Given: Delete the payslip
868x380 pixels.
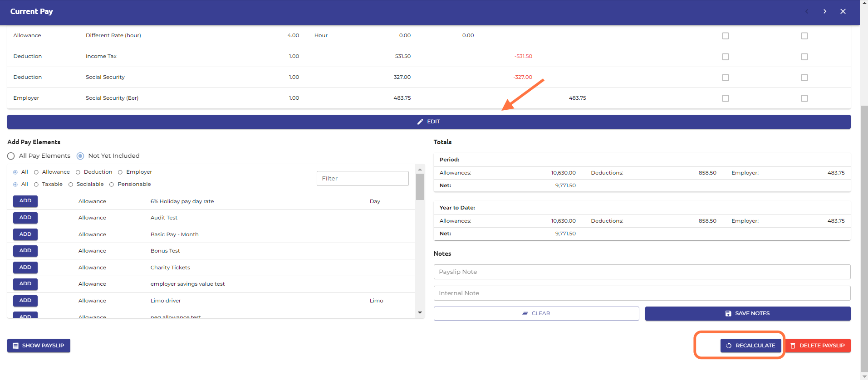Looking at the screenshot, I should click(x=818, y=346).
